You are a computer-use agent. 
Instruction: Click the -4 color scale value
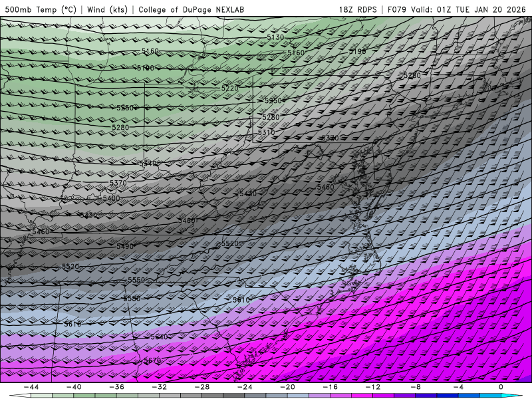(x=459, y=387)
